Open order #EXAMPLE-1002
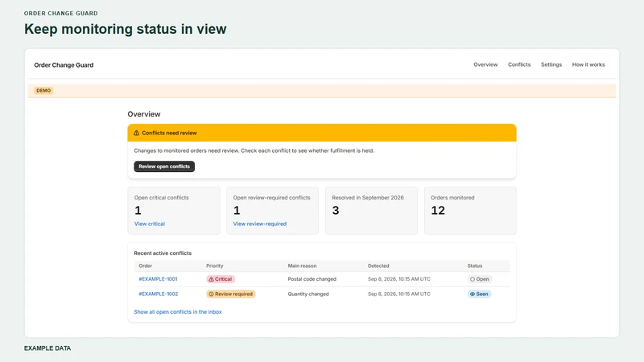This screenshot has height=362, width=644. point(158,294)
